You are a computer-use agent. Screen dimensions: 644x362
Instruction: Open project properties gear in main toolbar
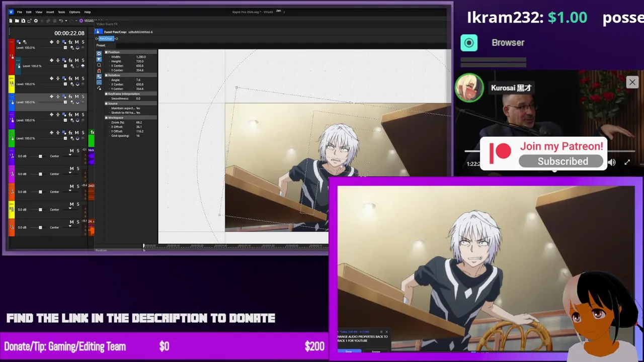coord(36,21)
